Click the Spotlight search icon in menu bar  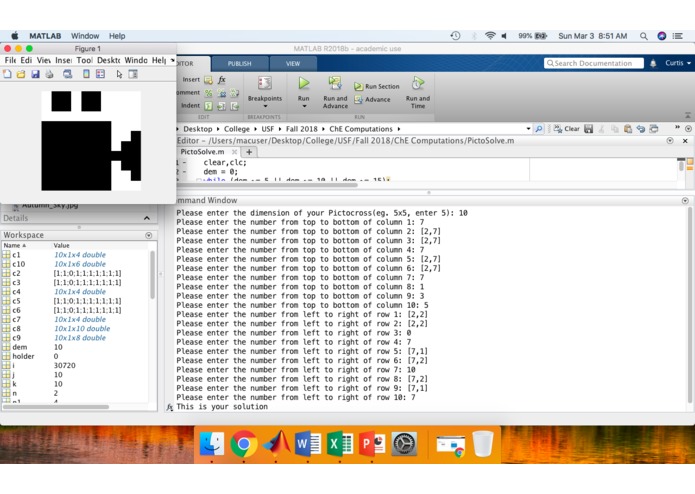pyautogui.click(x=644, y=36)
